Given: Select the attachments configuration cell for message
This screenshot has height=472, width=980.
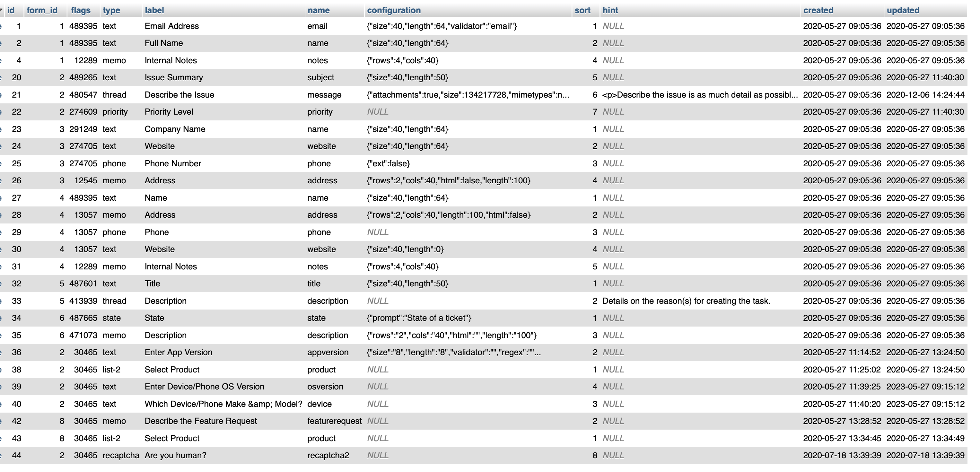Looking at the screenshot, I should point(468,95).
